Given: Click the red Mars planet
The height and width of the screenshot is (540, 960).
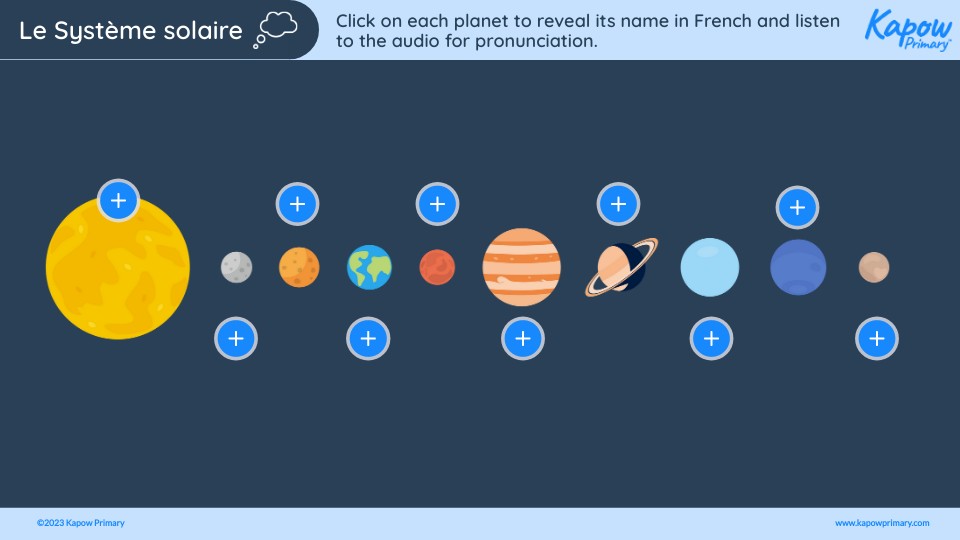Looking at the screenshot, I should [437, 267].
